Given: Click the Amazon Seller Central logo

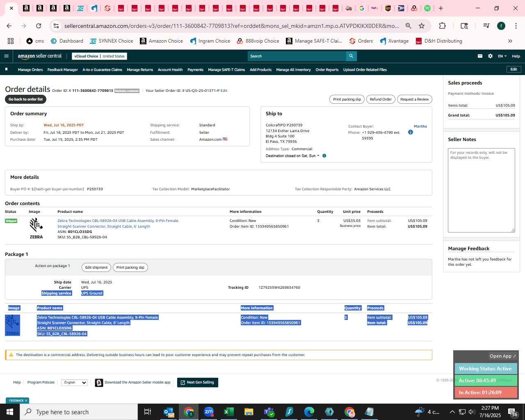Looking at the screenshot, I should pyautogui.click(x=39, y=56).
